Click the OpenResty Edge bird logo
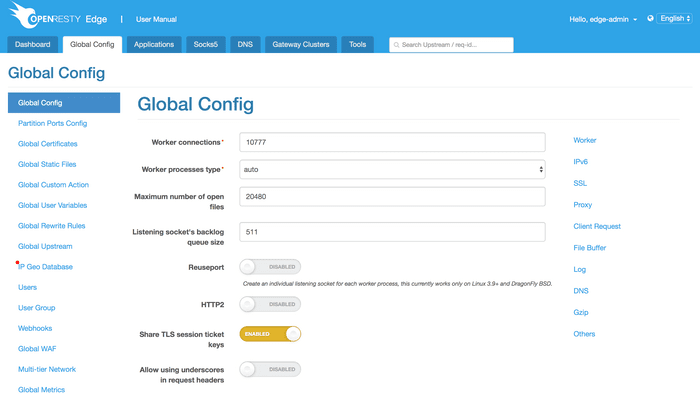700x394 pixels. click(x=22, y=15)
